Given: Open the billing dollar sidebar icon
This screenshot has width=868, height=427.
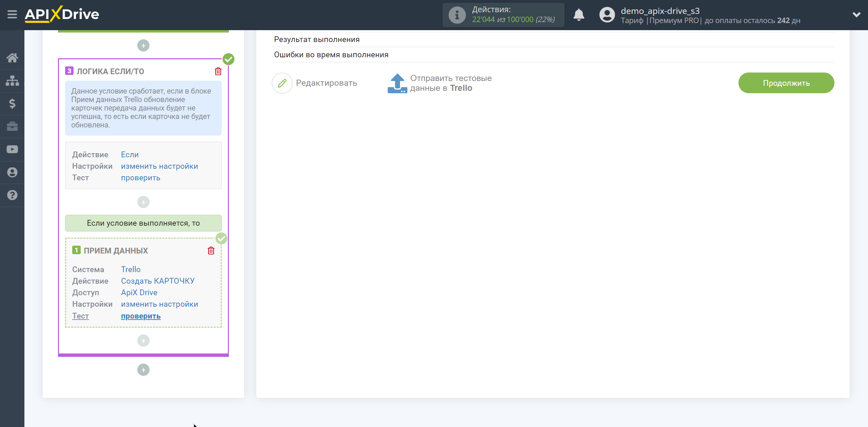Looking at the screenshot, I should pyautogui.click(x=12, y=103).
